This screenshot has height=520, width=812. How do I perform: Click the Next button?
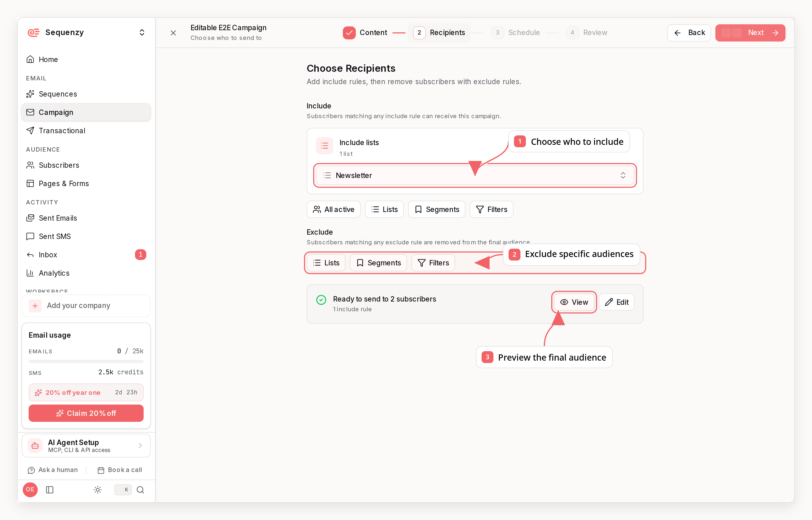click(x=750, y=33)
